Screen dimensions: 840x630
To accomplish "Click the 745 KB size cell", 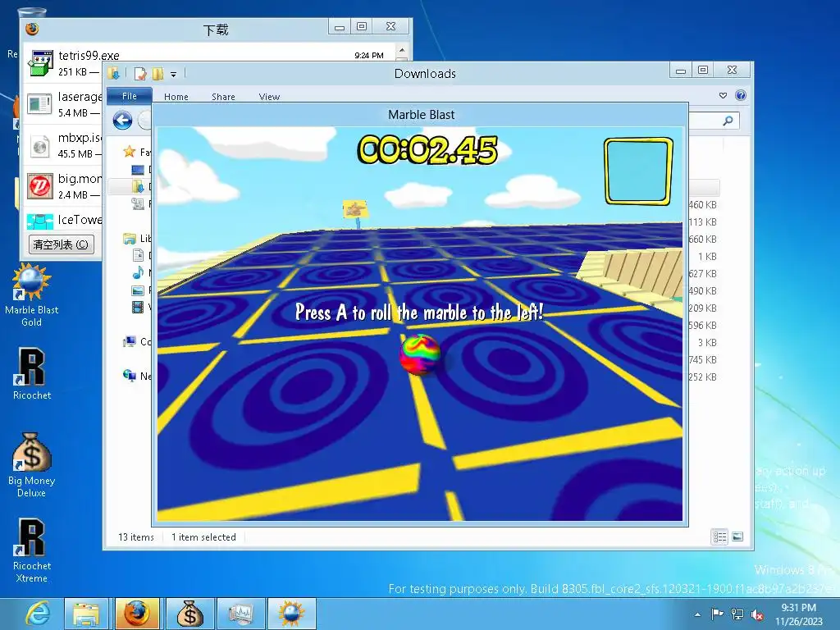I will tap(702, 359).
